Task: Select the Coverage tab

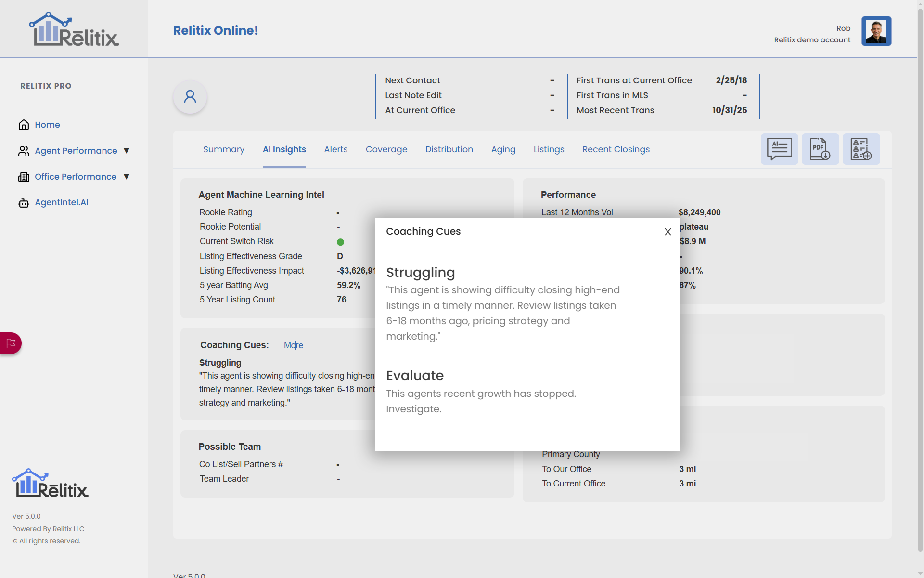Action: coord(386,149)
